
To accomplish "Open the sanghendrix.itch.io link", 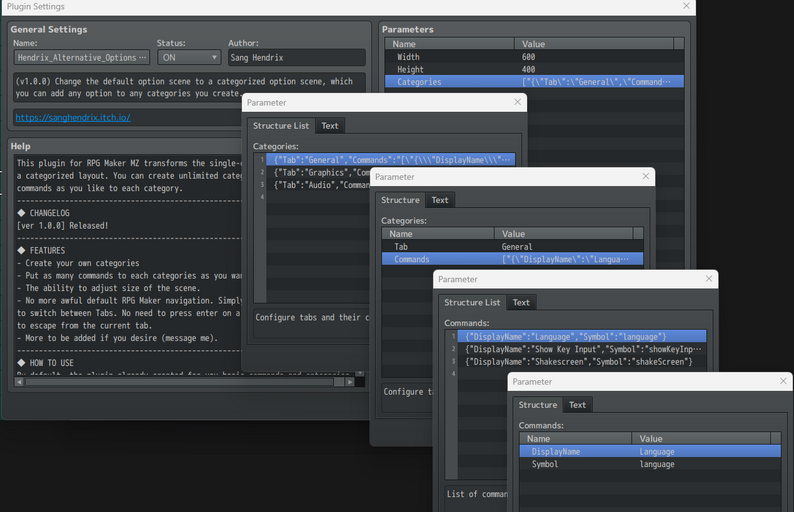I will tap(73, 117).
